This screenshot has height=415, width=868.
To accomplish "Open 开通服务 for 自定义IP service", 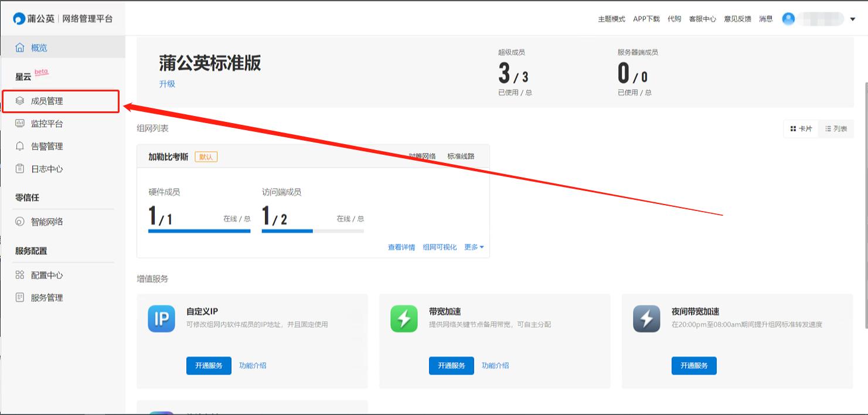I will (209, 365).
